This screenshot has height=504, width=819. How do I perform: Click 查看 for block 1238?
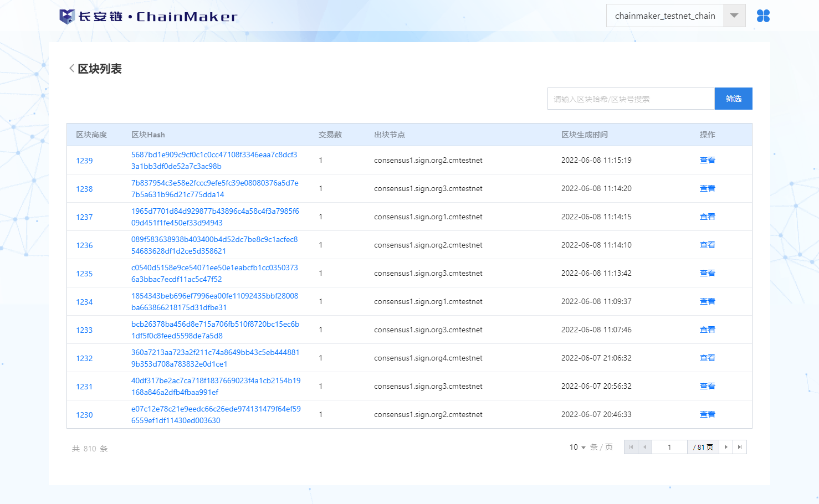click(x=707, y=188)
